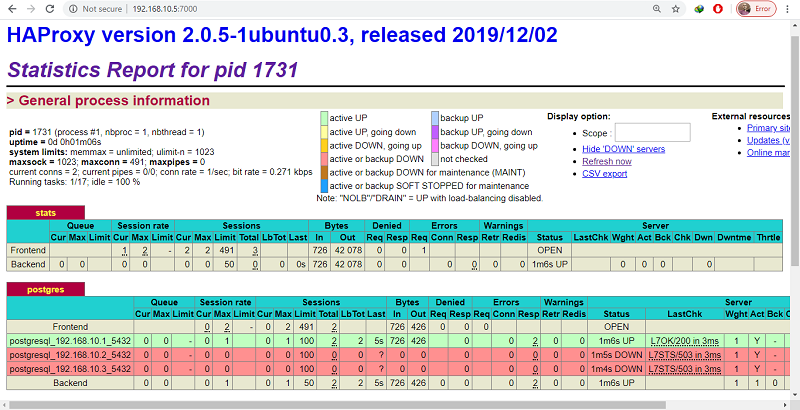Open the Refresh now link

click(607, 161)
